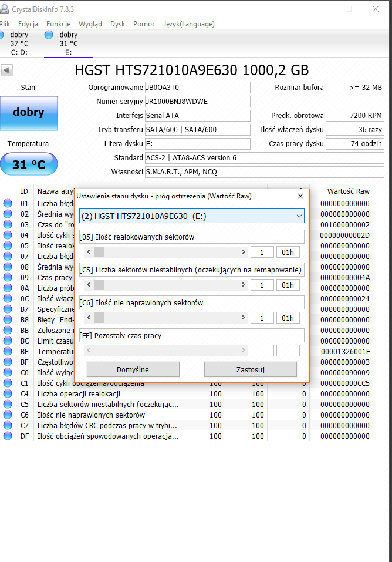Viewport: 392px width, 562px height.
Task: Click the blue status orb for C: D: disk
Action: pos(1,35)
